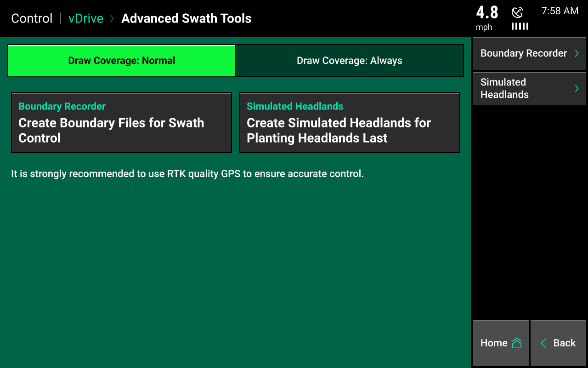Go Back to previous screen
This screenshot has width=588, height=368.
pyautogui.click(x=558, y=343)
